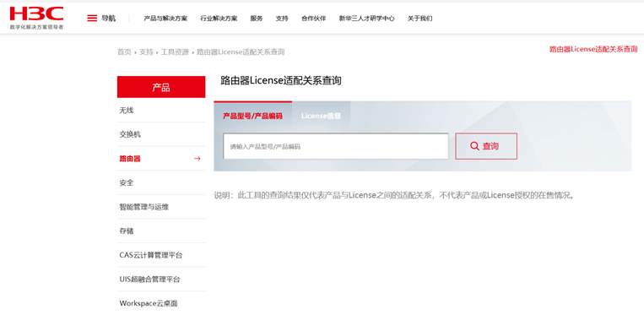Open 产品与解决方案 menu
644x315 pixels.
coord(165,19)
